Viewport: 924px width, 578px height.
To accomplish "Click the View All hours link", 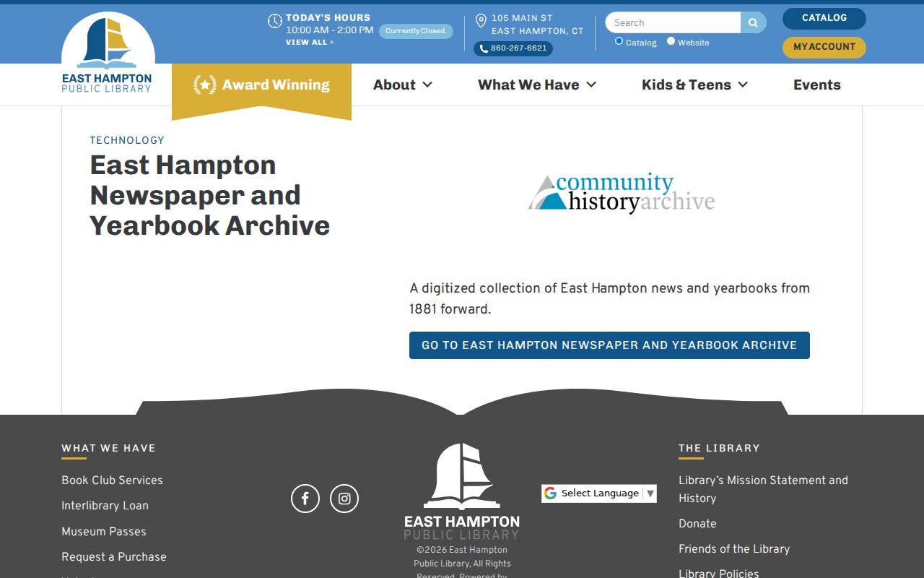I will pos(310,43).
